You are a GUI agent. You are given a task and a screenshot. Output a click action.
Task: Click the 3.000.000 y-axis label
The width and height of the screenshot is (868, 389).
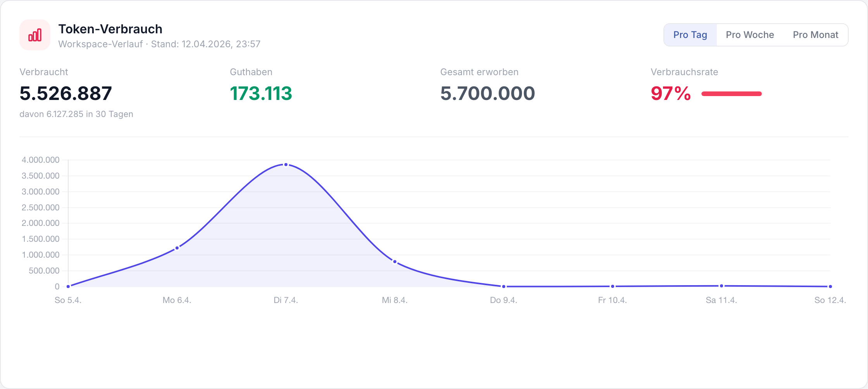[x=41, y=192]
